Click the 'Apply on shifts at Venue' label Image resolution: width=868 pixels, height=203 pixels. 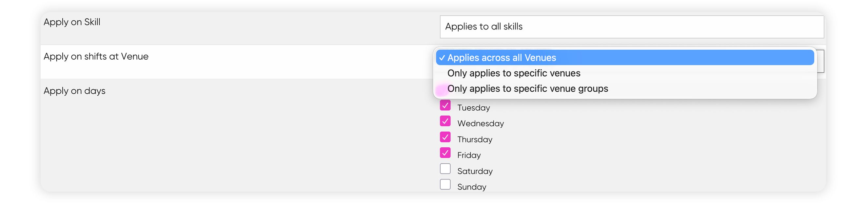click(96, 57)
